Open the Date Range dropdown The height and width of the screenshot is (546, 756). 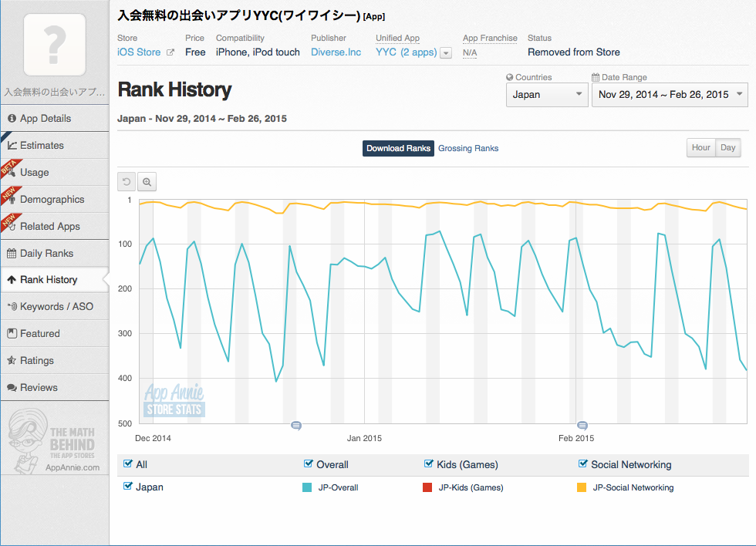point(670,95)
